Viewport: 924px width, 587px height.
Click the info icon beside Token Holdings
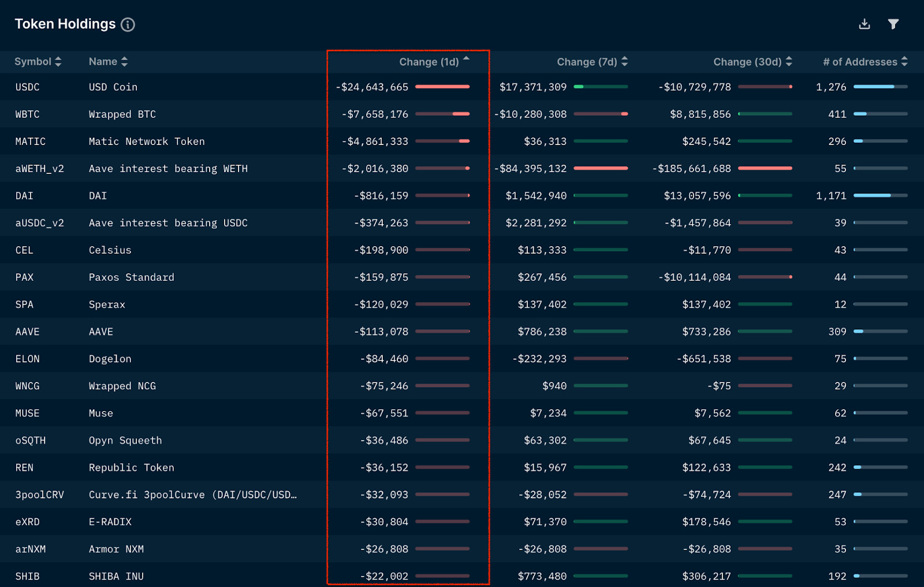[x=128, y=24]
